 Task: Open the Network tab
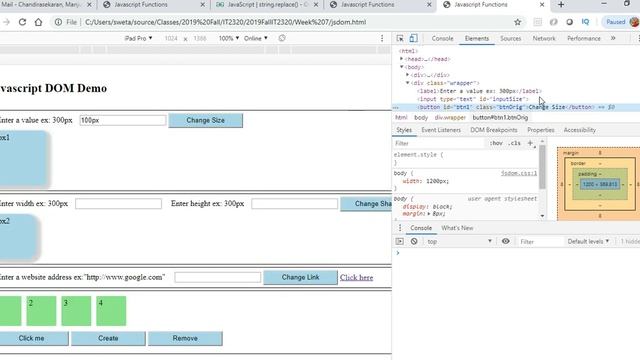pos(544,38)
